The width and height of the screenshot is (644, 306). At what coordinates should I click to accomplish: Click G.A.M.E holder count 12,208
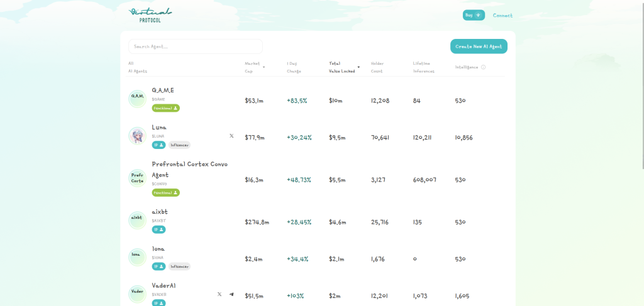[380, 101]
